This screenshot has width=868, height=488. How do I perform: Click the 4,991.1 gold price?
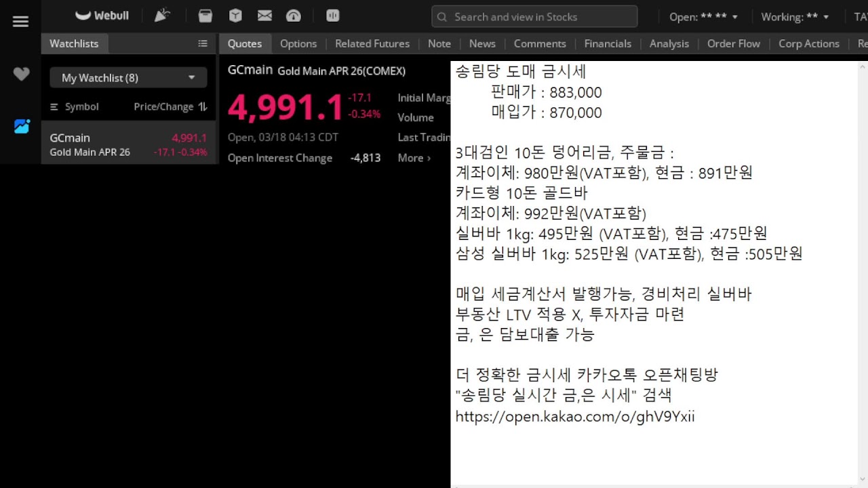pyautogui.click(x=285, y=108)
